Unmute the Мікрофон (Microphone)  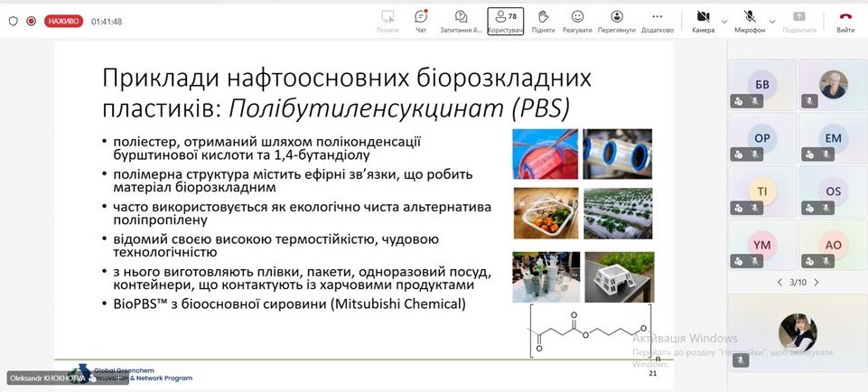point(749,21)
